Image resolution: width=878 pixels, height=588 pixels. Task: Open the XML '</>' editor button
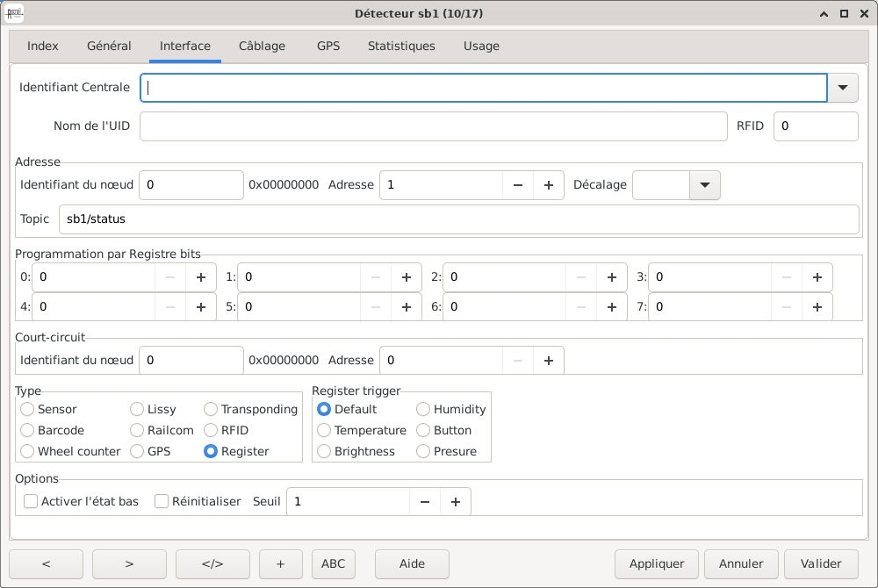pos(212,563)
